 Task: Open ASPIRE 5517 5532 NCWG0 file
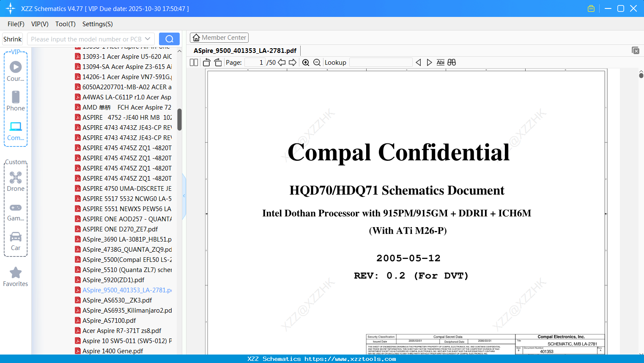(x=123, y=199)
